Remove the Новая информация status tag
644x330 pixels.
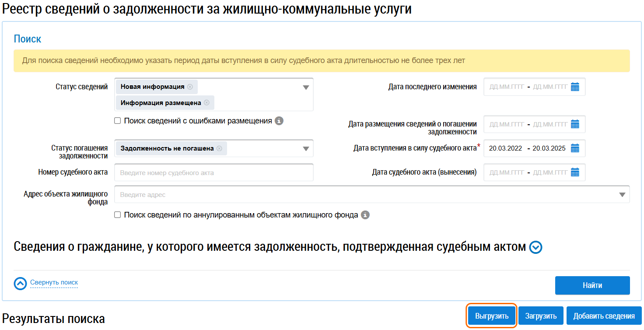[x=190, y=87]
